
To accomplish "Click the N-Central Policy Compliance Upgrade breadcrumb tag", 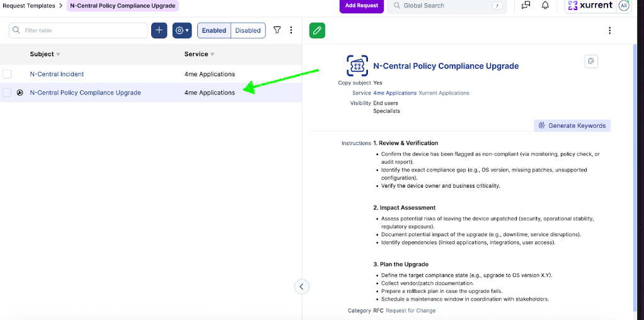I will 123,6.
